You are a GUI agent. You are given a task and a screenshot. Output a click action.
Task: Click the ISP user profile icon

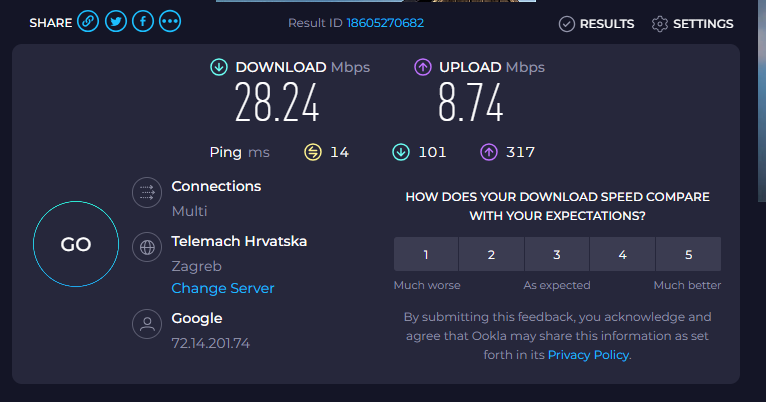(x=147, y=324)
